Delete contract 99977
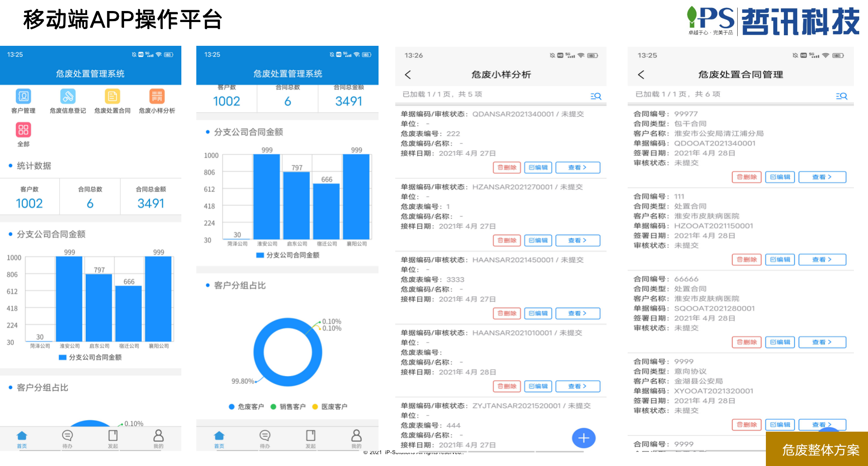868x466 pixels. (747, 177)
